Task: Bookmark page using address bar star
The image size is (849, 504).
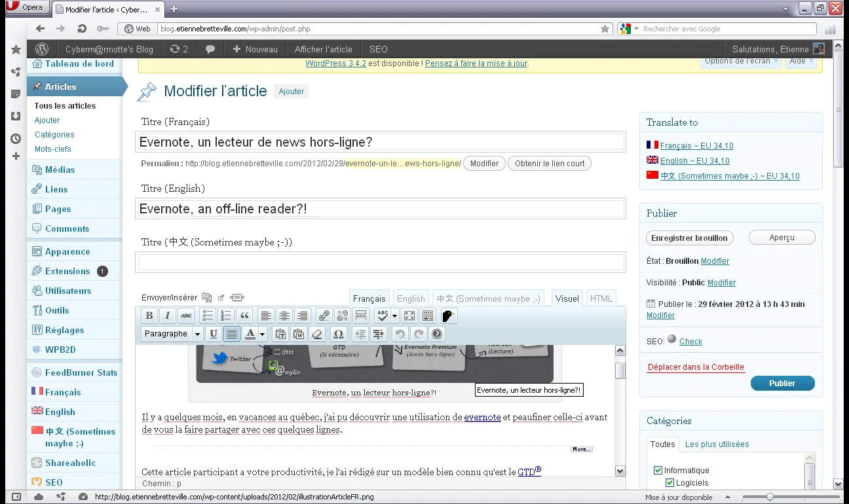Action: 605,29
